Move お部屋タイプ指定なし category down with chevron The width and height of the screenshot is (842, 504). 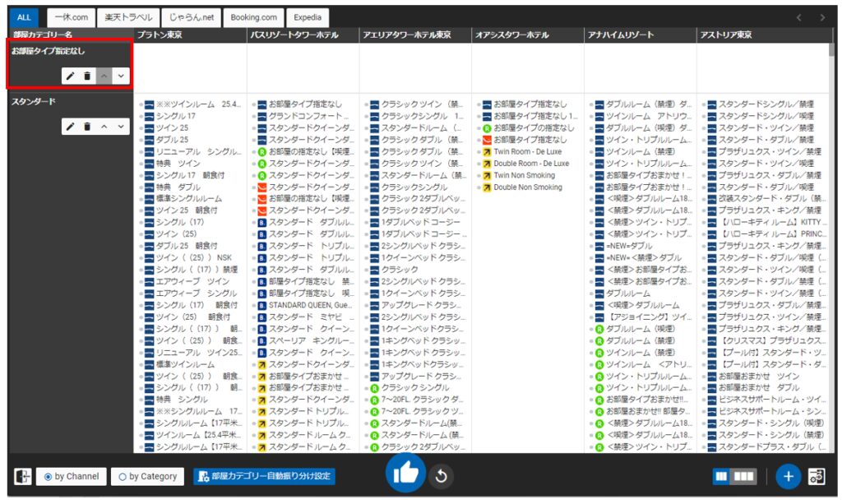tap(122, 76)
